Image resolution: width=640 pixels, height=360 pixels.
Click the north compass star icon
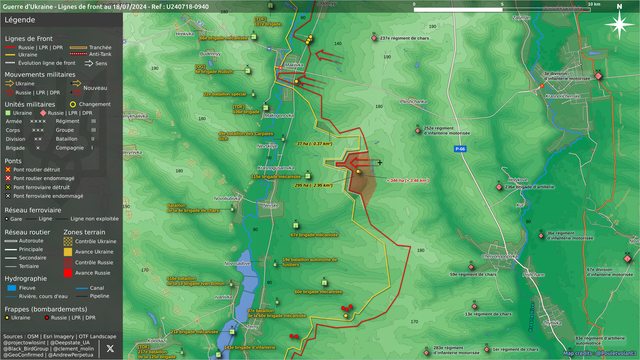click(x=619, y=25)
